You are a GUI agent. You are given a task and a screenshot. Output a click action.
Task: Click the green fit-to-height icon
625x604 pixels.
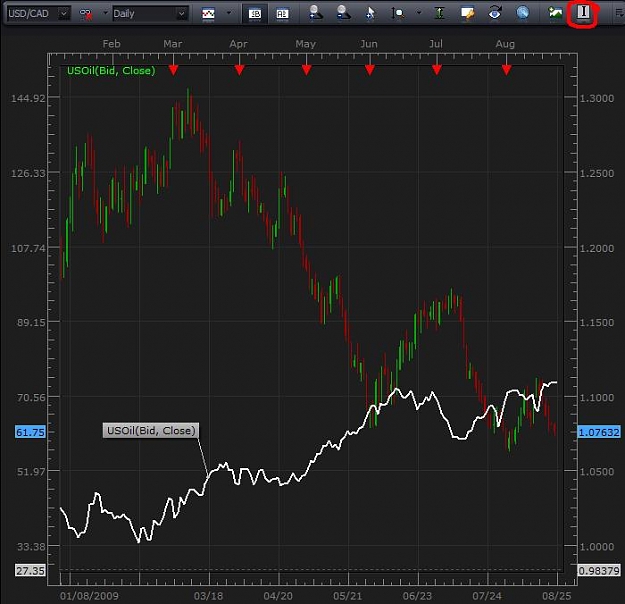click(439, 13)
